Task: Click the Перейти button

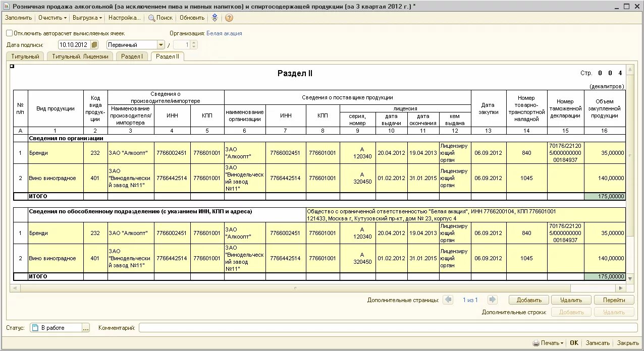Action: point(614,300)
